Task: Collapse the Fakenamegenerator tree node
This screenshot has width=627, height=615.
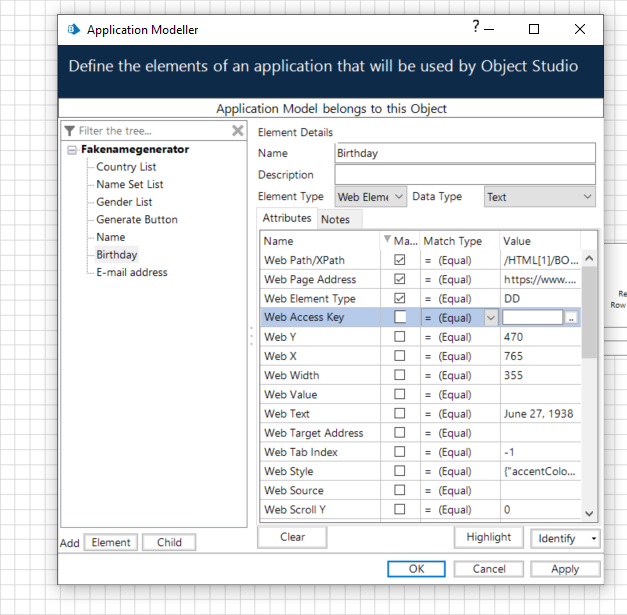Action: tap(72, 150)
